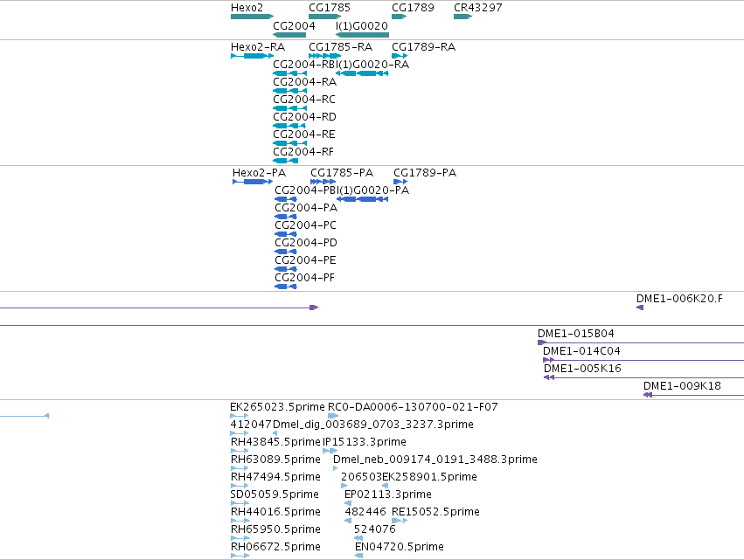
Task: Click the RH65950.5prime EST label
Action: 275,530
